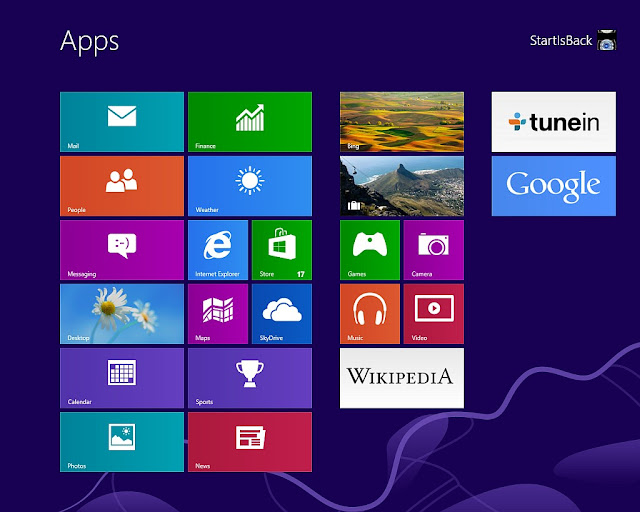Open the News tile
Viewport: 640px width, 512px height.
(x=250, y=442)
